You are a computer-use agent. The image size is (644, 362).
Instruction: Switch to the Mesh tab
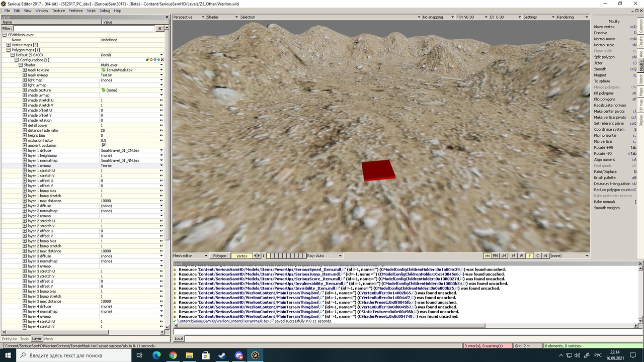point(48,339)
